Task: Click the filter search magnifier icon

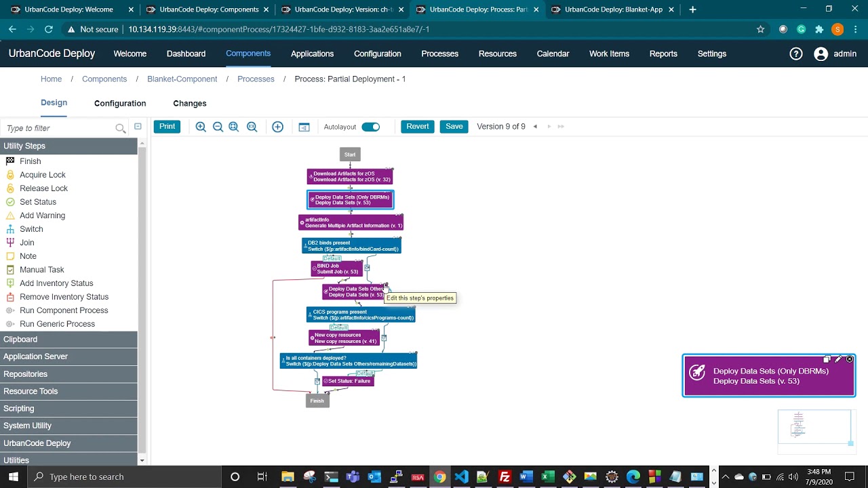Action: coord(120,128)
